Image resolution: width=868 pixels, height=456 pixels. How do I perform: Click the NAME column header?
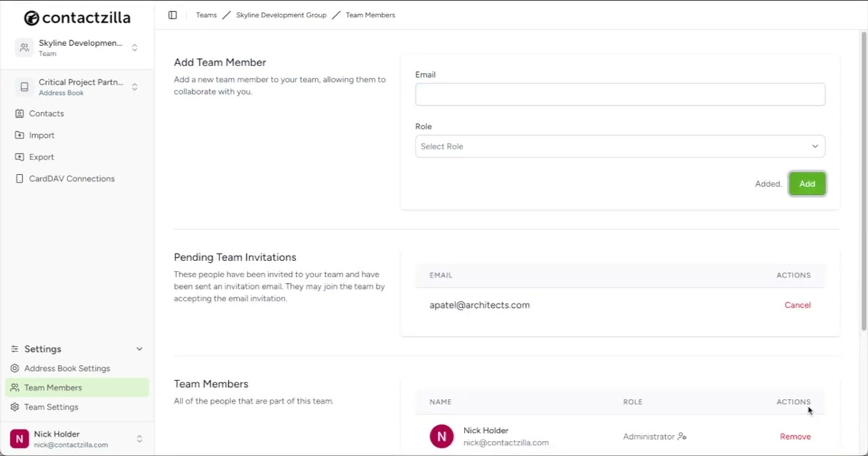(441, 402)
